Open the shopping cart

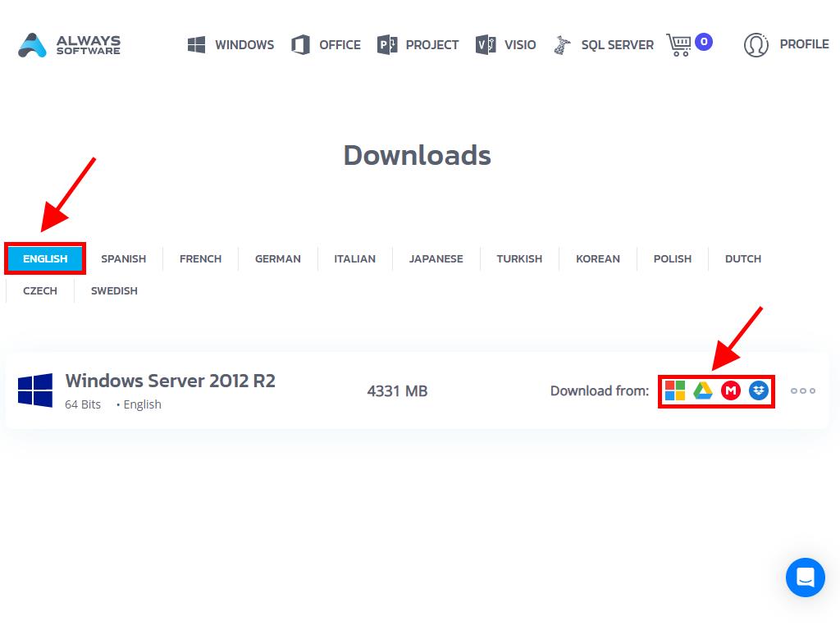click(678, 45)
